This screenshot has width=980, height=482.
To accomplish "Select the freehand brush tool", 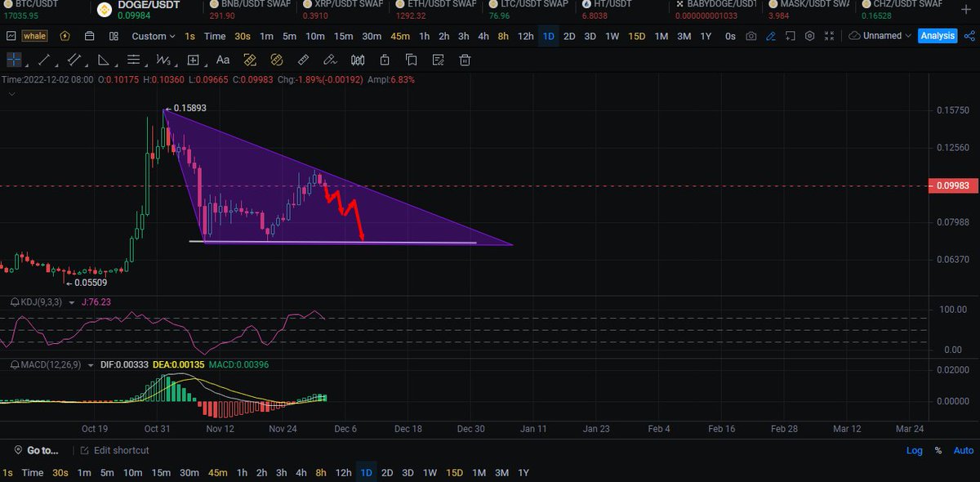I will (x=330, y=60).
